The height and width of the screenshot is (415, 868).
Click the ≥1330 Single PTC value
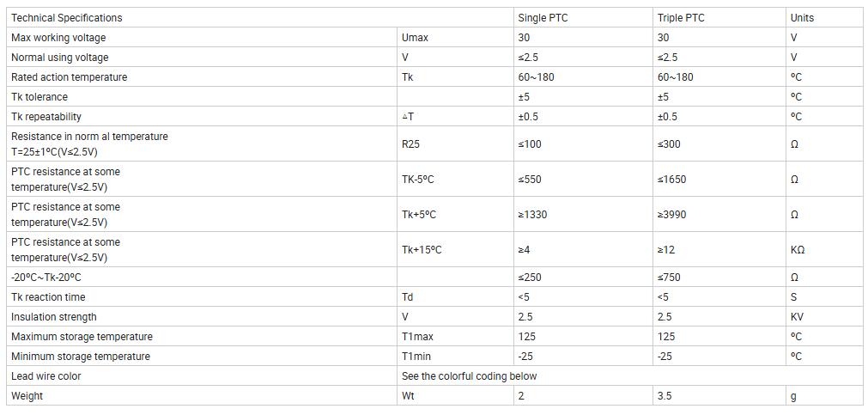point(532,215)
